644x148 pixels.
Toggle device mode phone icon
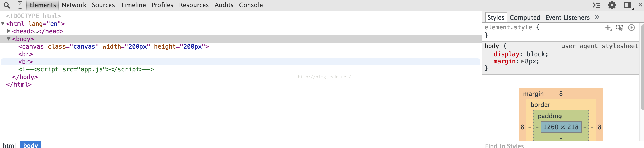[x=20, y=5]
